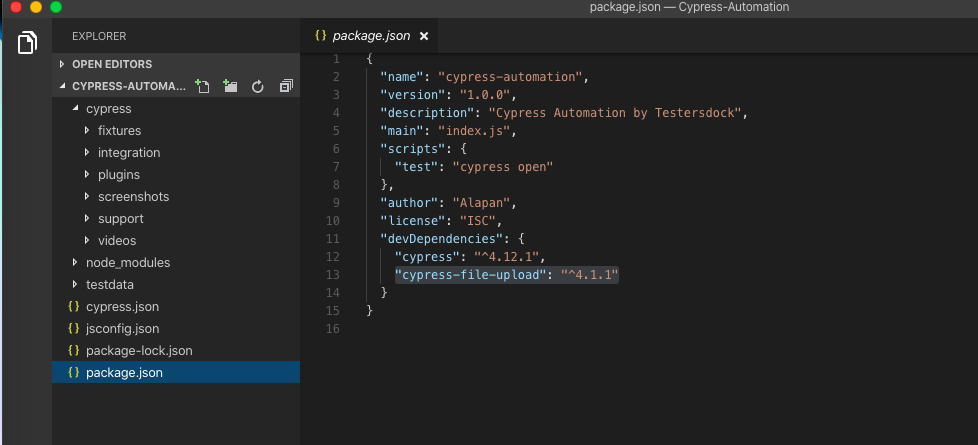The height and width of the screenshot is (445, 978).
Task: Click the JSON icon on package.json tab
Action: [x=320, y=36]
